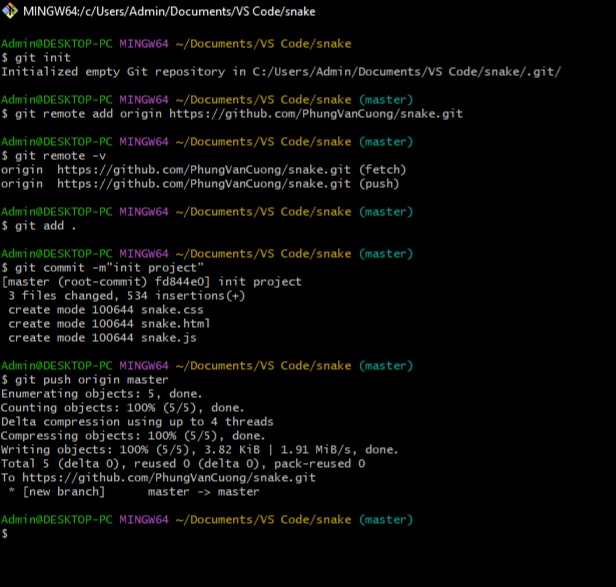Screen dimensions: 616x587
Task: Click the '$ git add .' command line
Action: (x=38, y=226)
